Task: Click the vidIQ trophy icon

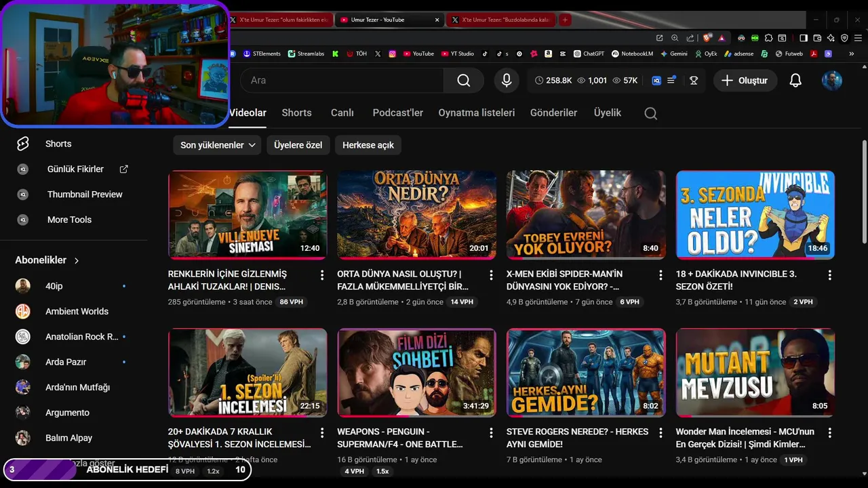Action: click(693, 80)
